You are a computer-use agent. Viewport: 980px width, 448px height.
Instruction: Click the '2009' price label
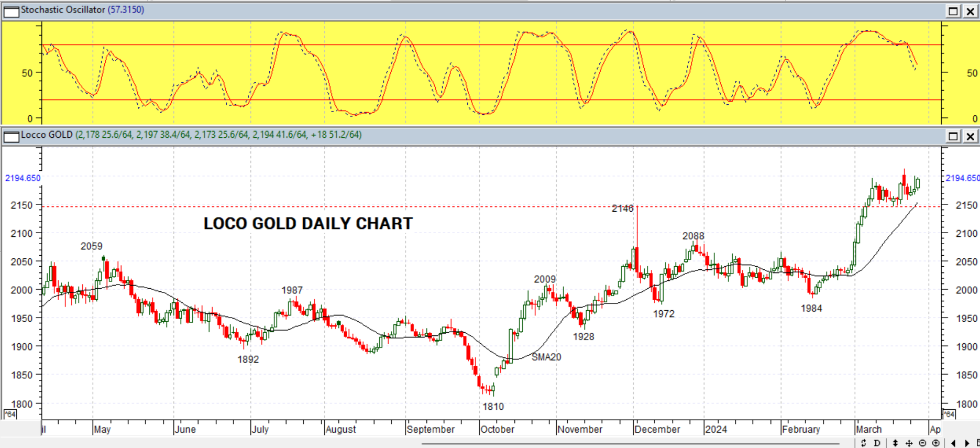[x=545, y=279]
